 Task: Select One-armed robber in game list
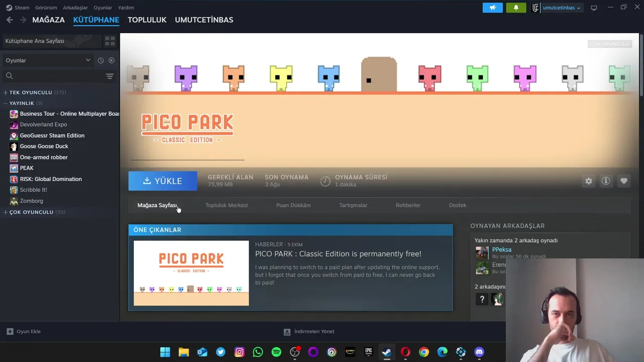point(44,157)
